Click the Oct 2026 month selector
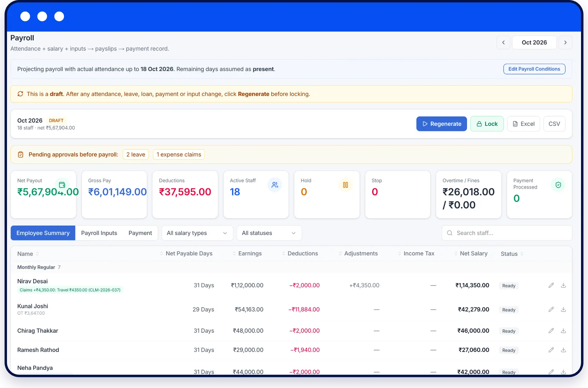588x388 pixels. click(x=534, y=43)
